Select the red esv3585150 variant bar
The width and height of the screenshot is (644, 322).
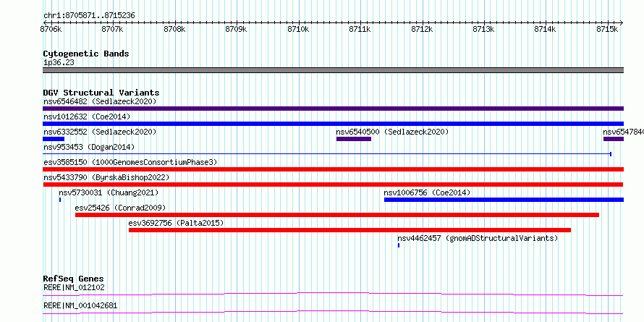333,169
